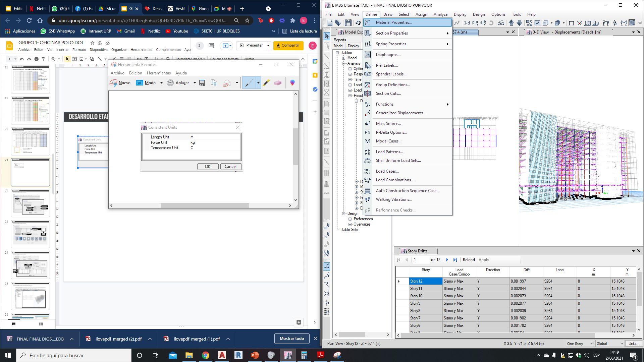
Task: Click the Snipping Tool pen icon
Action: tap(249, 83)
